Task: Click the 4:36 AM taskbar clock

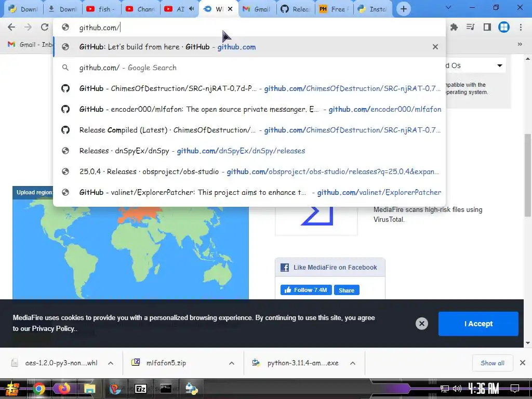Action: pos(484,389)
